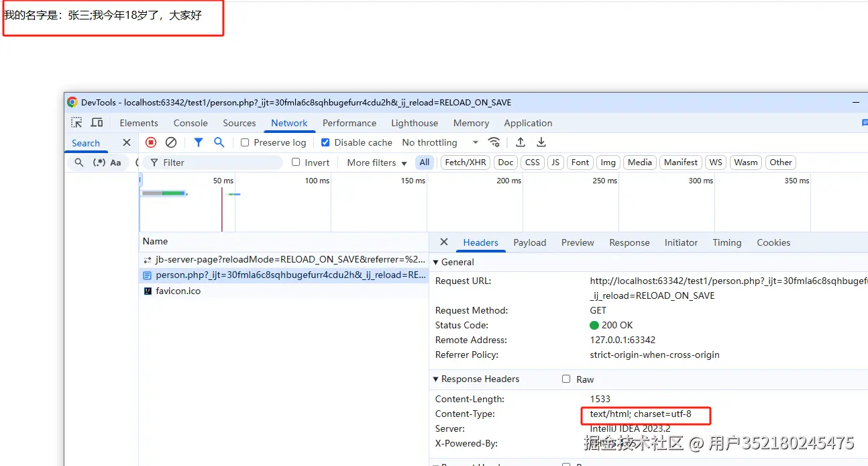868x466 pixels.
Task: Click the feedback chat icon in DevTools tab bar
Action: [864, 123]
